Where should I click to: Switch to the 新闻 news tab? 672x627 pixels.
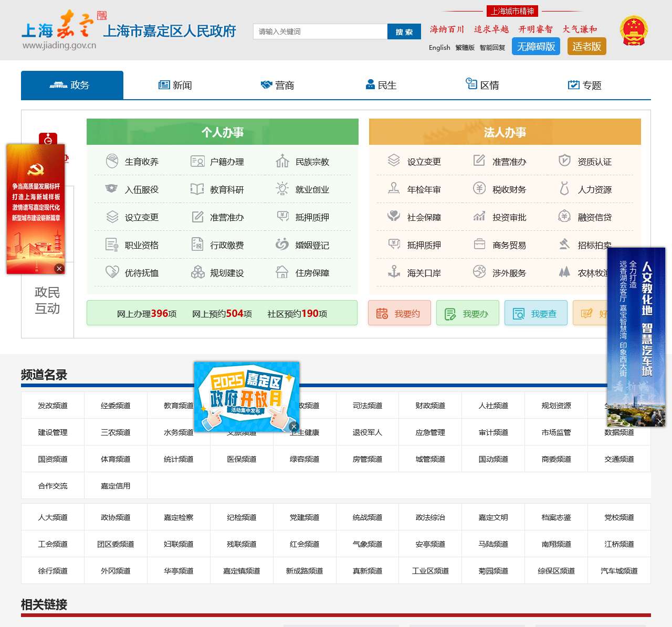tap(175, 85)
